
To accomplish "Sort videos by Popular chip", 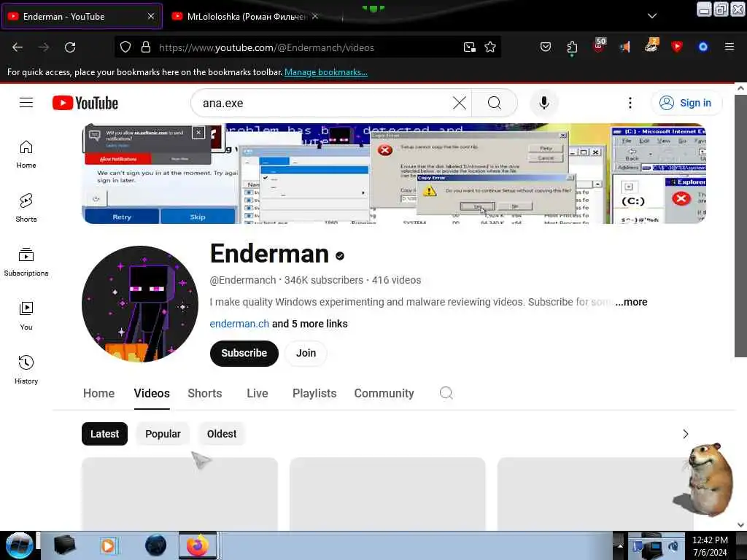I will tap(163, 434).
